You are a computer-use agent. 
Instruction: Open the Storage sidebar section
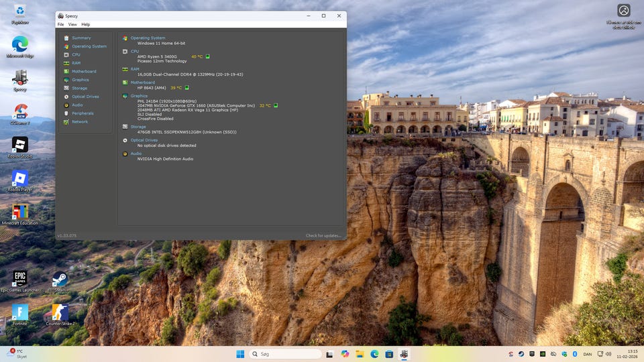click(x=79, y=88)
